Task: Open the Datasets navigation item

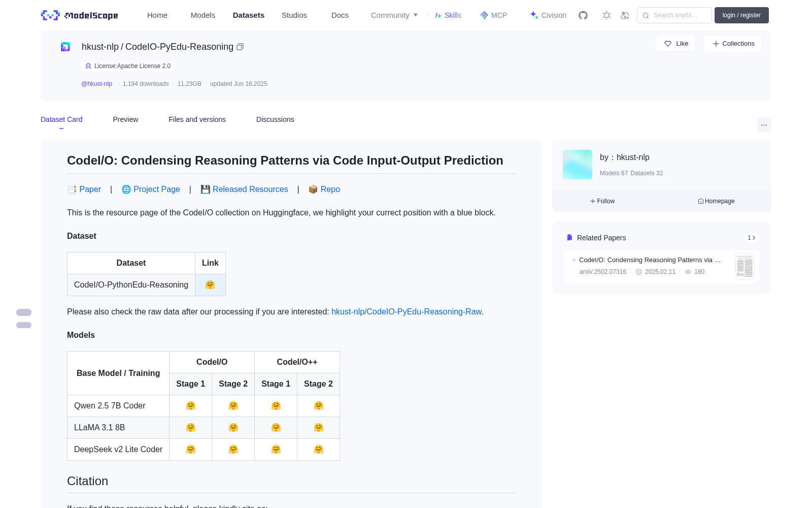Action: coord(249,15)
